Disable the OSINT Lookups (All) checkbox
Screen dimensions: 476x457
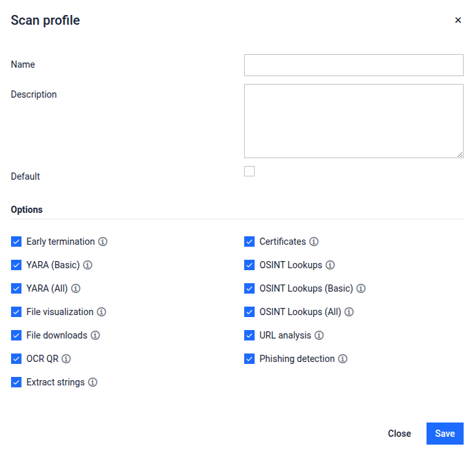point(249,312)
